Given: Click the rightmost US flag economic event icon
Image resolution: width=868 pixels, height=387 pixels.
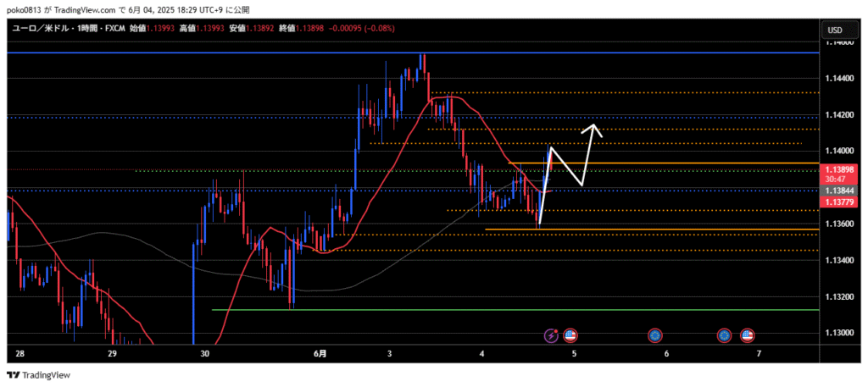Looking at the screenshot, I should click(x=747, y=335).
